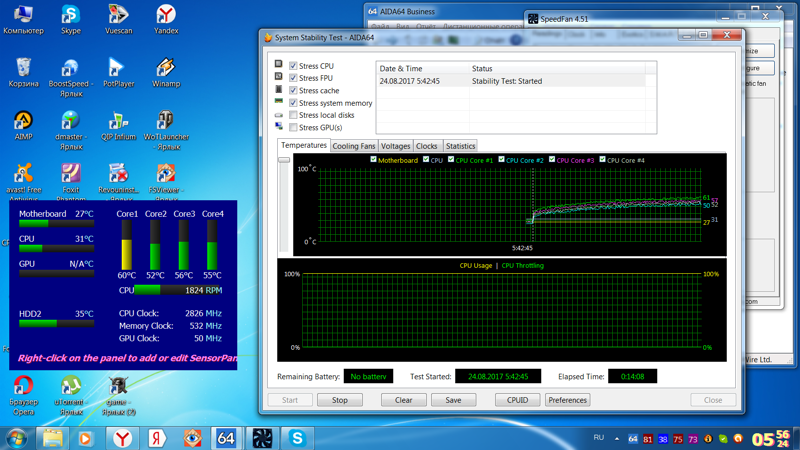This screenshot has height=450, width=800.
Task: Switch to the Cooling Fans tab
Action: click(x=354, y=146)
